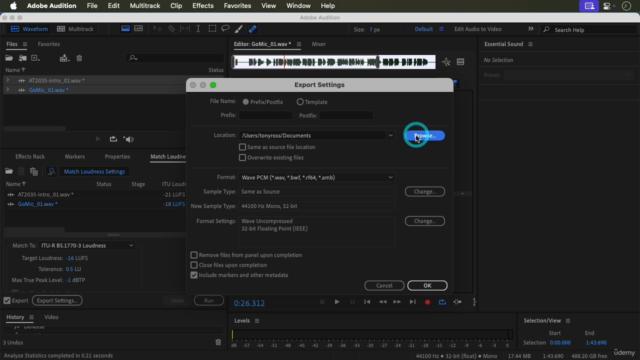Check Remove files from panel upon completion

[194, 255]
